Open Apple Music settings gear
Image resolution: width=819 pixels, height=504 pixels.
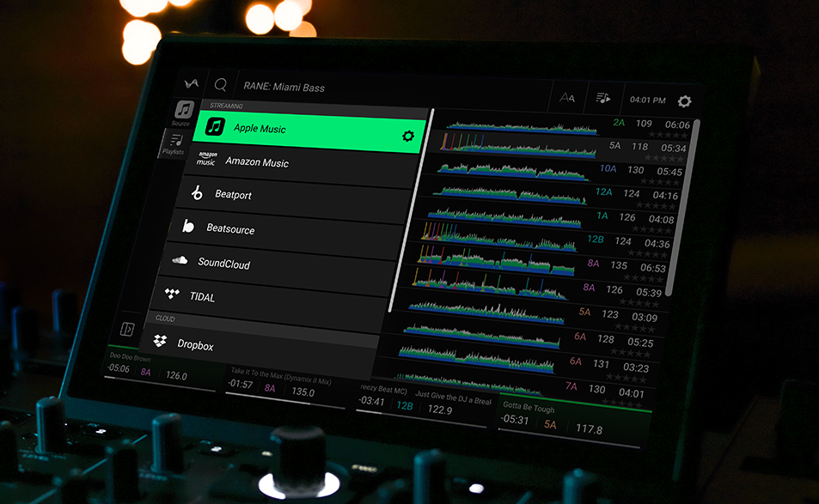coord(408,137)
